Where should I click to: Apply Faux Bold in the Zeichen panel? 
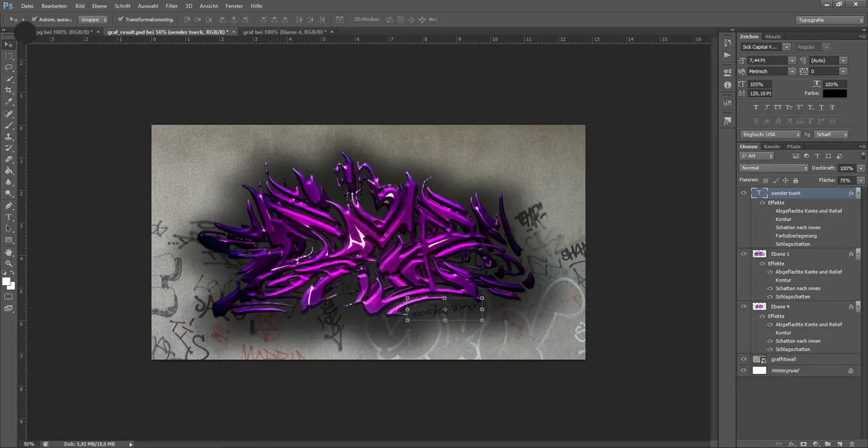756,108
